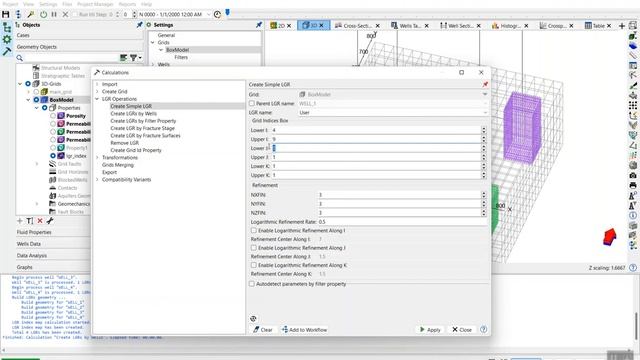This screenshot has width=640, height=360.
Task: Click the help question mark in Calculations
Action: coord(484,329)
